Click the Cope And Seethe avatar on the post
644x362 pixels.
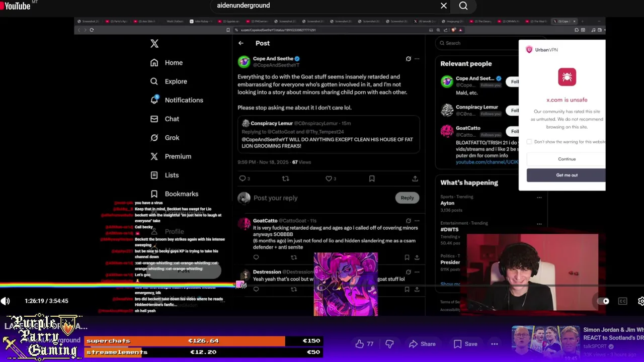tap(244, 61)
